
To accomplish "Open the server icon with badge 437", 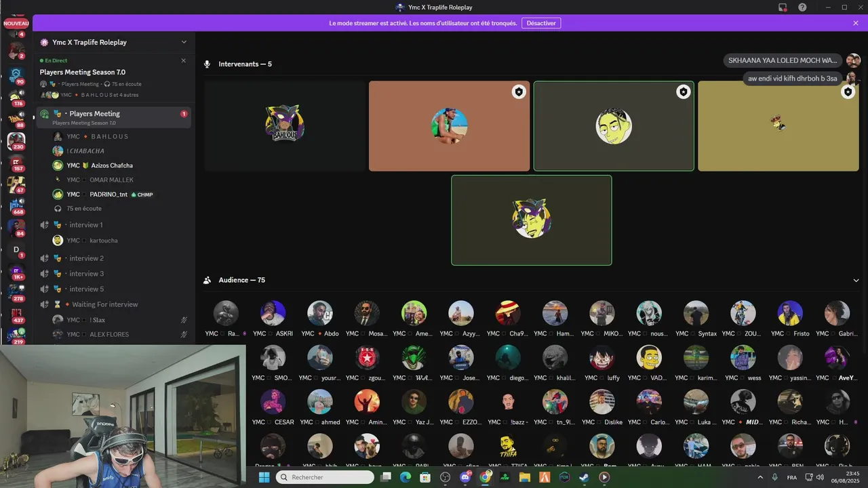I will click(x=16, y=314).
